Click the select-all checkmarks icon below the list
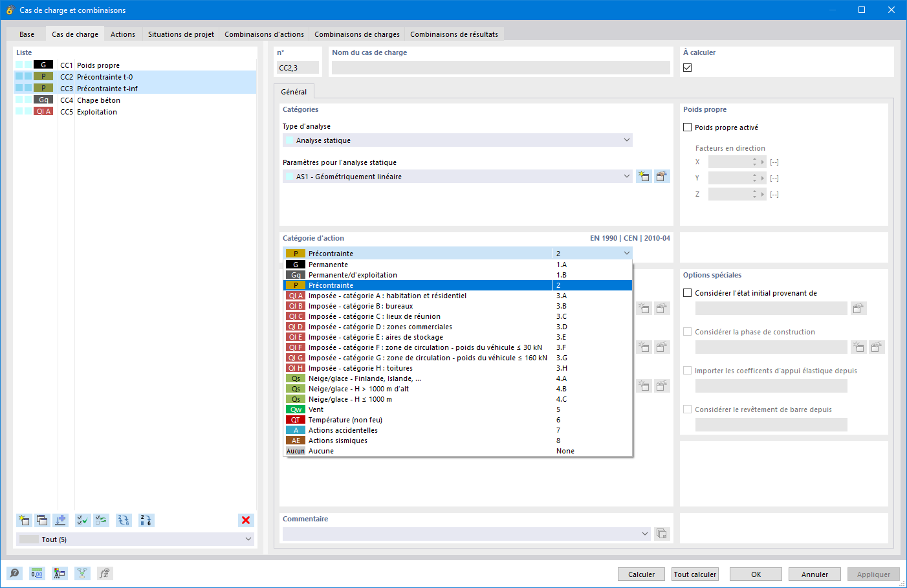Screen dimensions: 907x588 (83, 520)
